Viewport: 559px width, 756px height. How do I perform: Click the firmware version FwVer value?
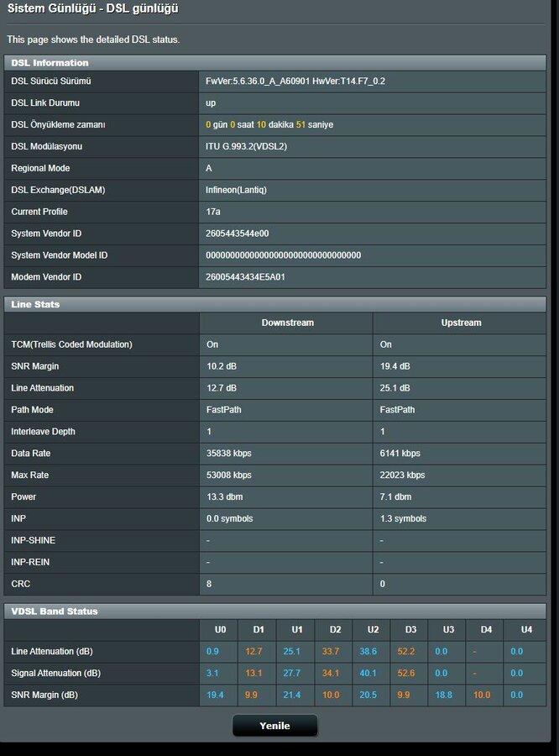click(x=295, y=81)
